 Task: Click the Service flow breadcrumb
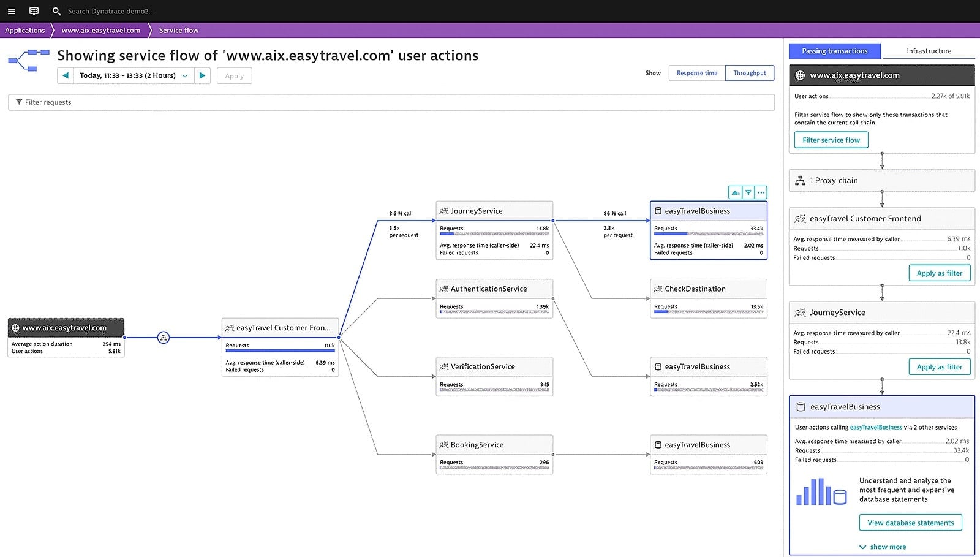(179, 30)
